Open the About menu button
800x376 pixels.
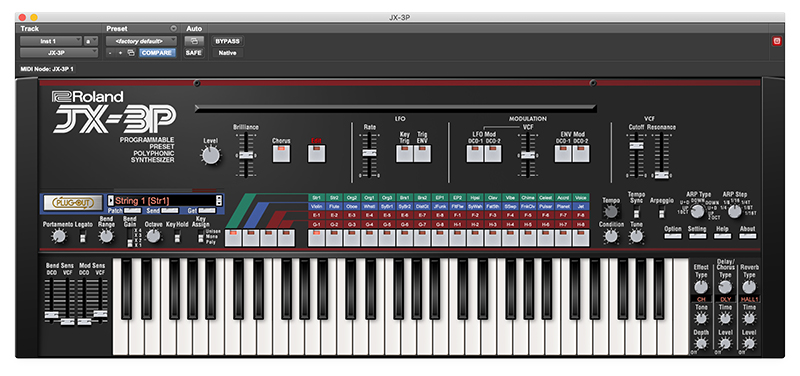[x=747, y=236]
